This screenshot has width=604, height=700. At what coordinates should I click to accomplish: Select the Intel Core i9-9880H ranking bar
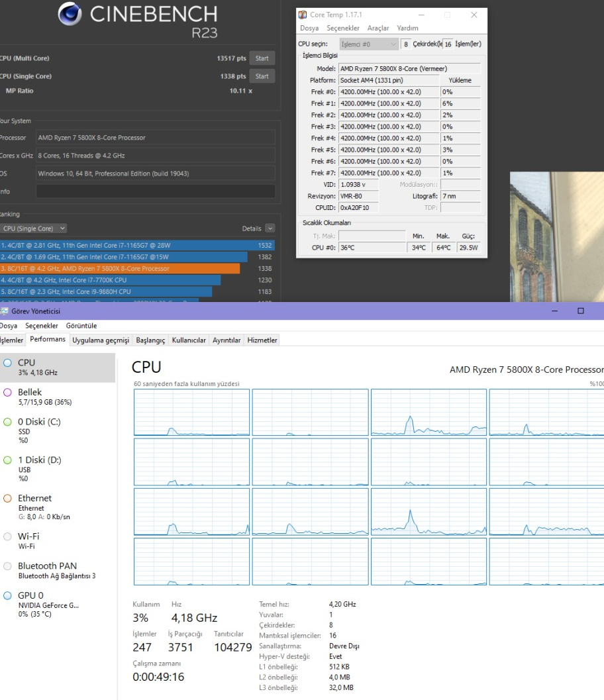pos(106,292)
